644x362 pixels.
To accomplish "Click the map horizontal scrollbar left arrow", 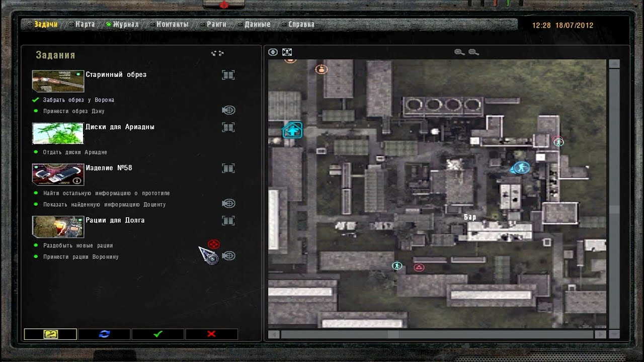I will [x=274, y=334].
